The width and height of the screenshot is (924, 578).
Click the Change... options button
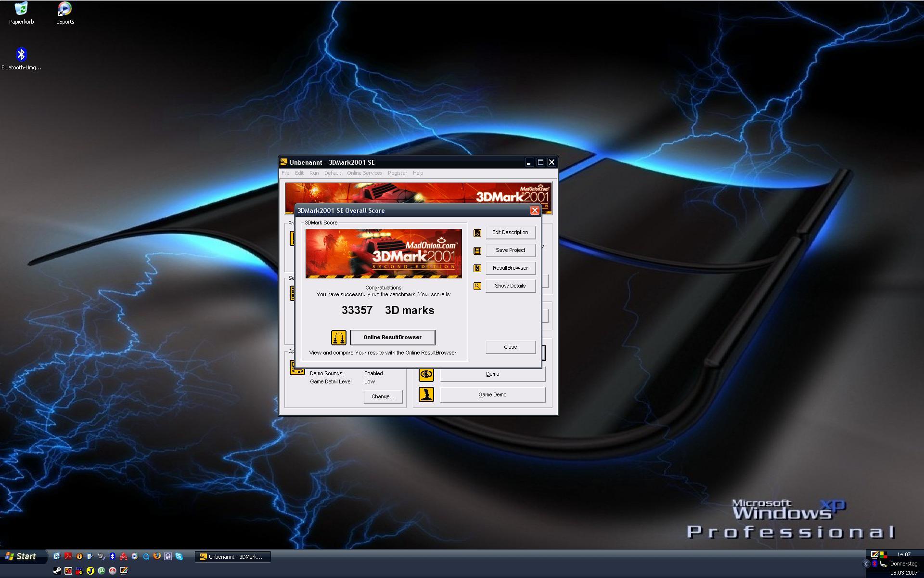[x=383, y=397]
